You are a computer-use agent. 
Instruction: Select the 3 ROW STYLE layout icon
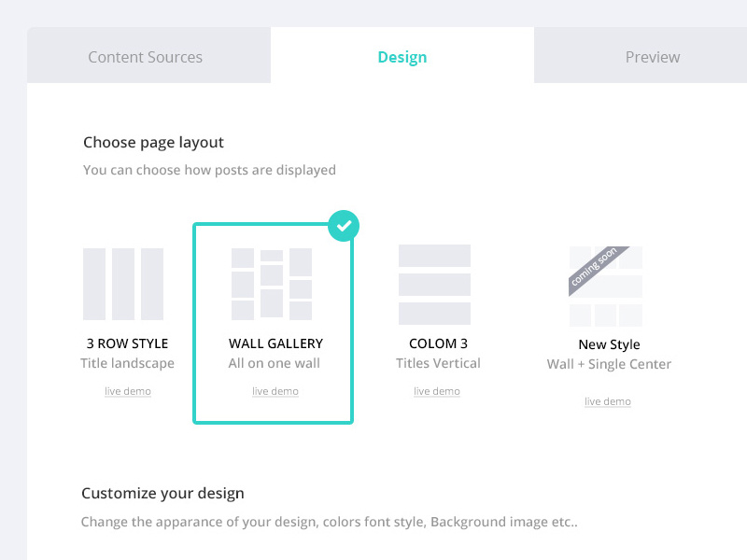click(x=123, y=284)
